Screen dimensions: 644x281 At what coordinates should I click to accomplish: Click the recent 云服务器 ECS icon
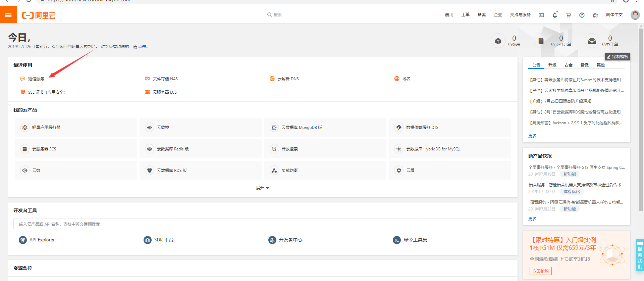[147, 92]
